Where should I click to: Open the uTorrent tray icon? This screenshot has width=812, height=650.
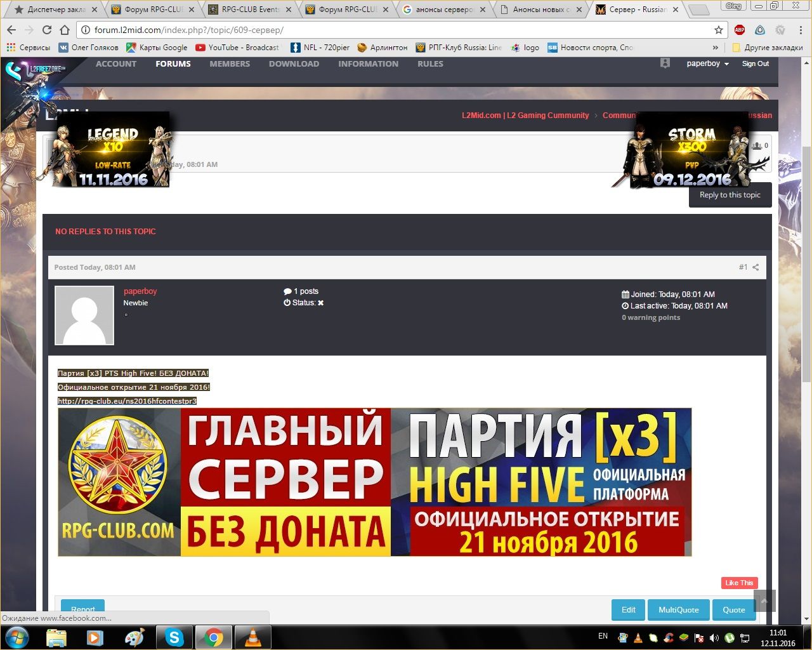[x=730, y=637]
